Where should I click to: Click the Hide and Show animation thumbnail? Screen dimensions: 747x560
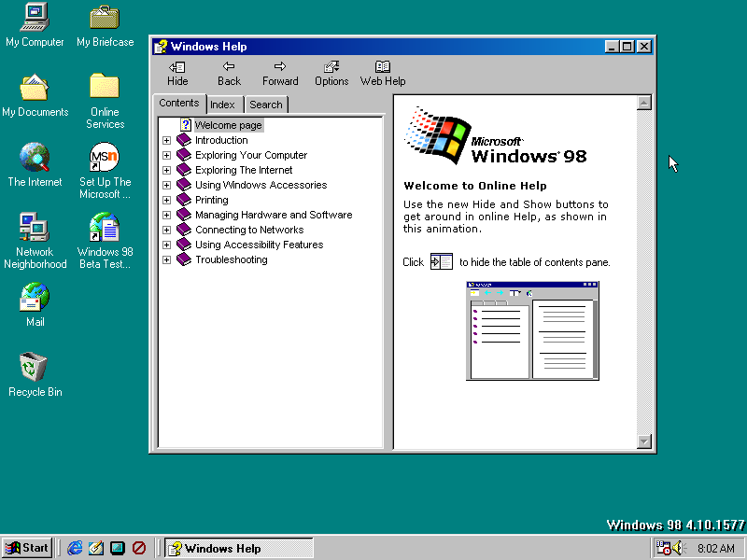click(532, 331)
